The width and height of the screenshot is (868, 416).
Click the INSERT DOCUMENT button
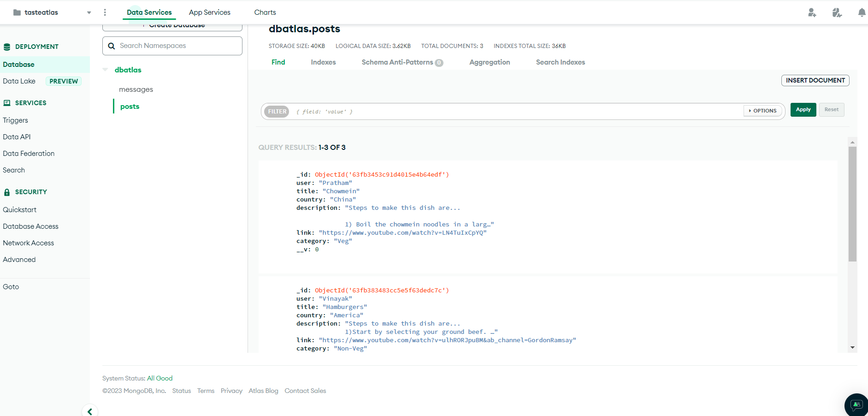[815, 80]
